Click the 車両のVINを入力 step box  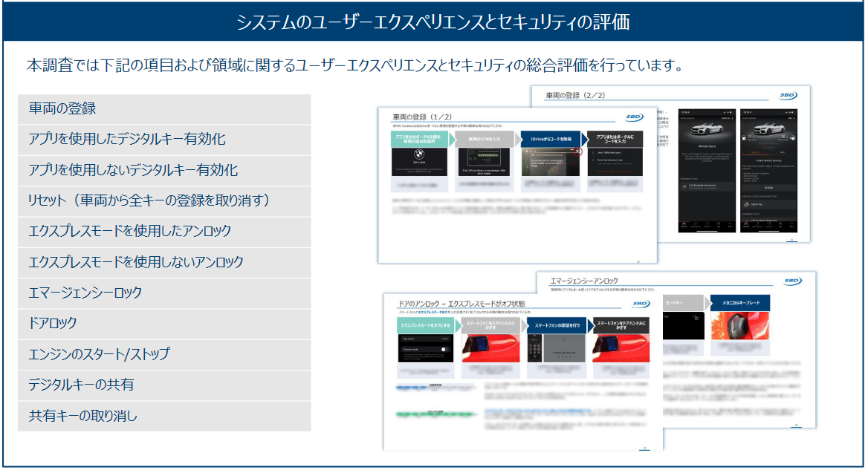(x=485, y=138)
